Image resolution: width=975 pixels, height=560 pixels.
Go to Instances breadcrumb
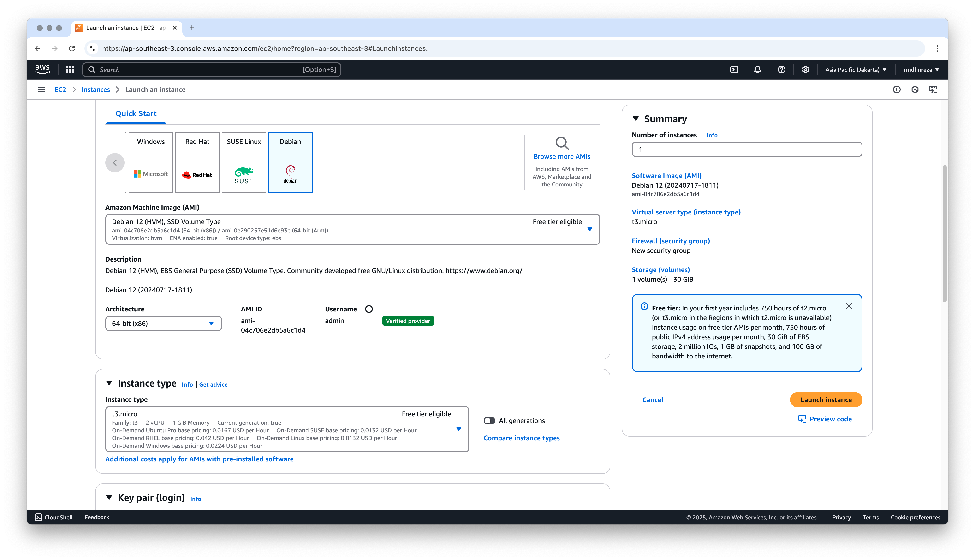(x=95, y=90)
